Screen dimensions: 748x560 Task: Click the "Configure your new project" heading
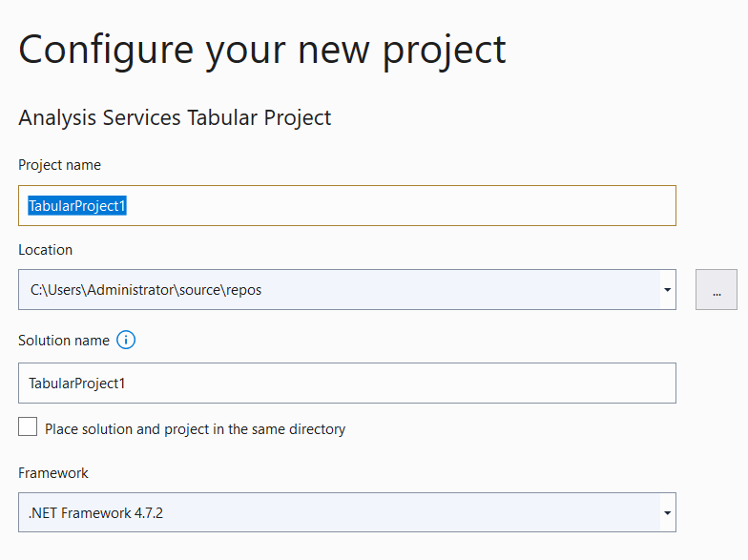click(261, 51)
